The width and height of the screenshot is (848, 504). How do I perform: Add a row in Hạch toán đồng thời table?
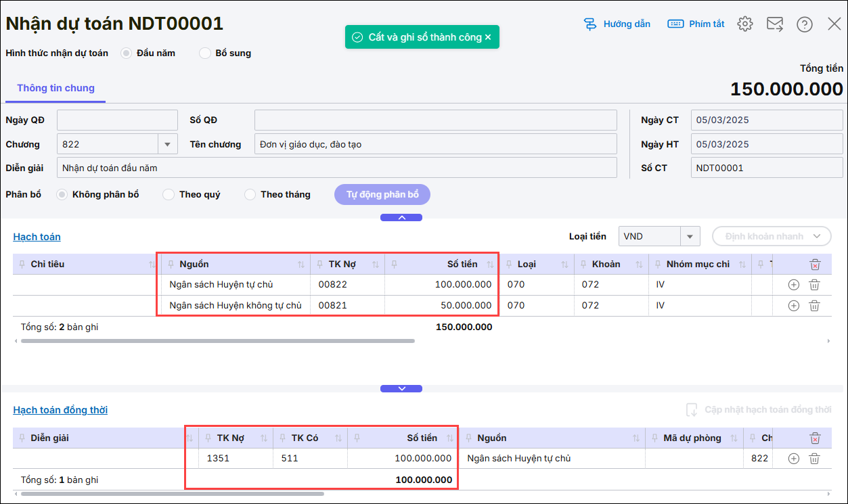(794, 459)
